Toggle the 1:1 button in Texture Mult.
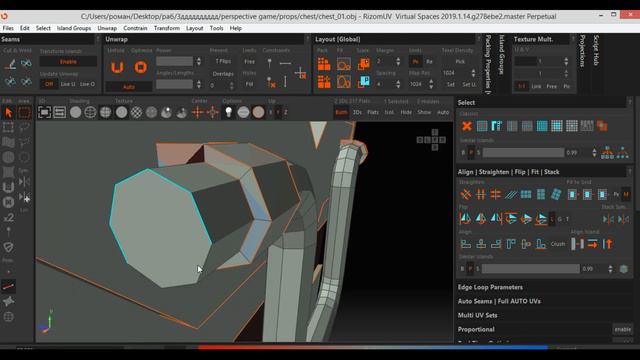This screenshot has width=640, height=360. click(x=521, y=86)
